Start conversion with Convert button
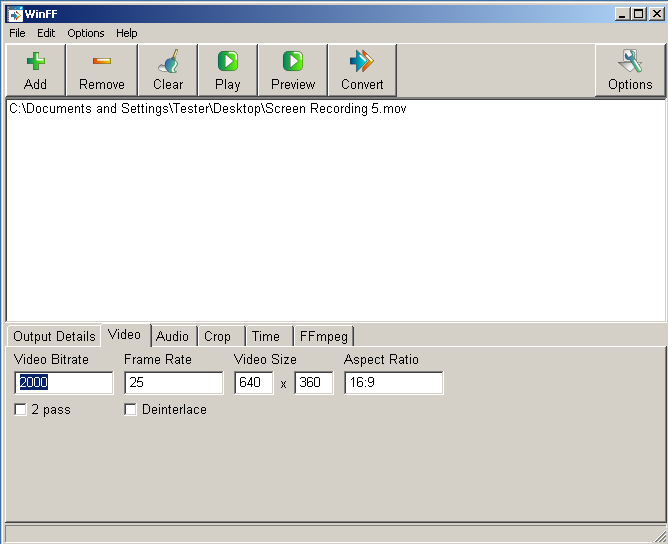This screenshot has height=544, width=668. click(362, 70)
